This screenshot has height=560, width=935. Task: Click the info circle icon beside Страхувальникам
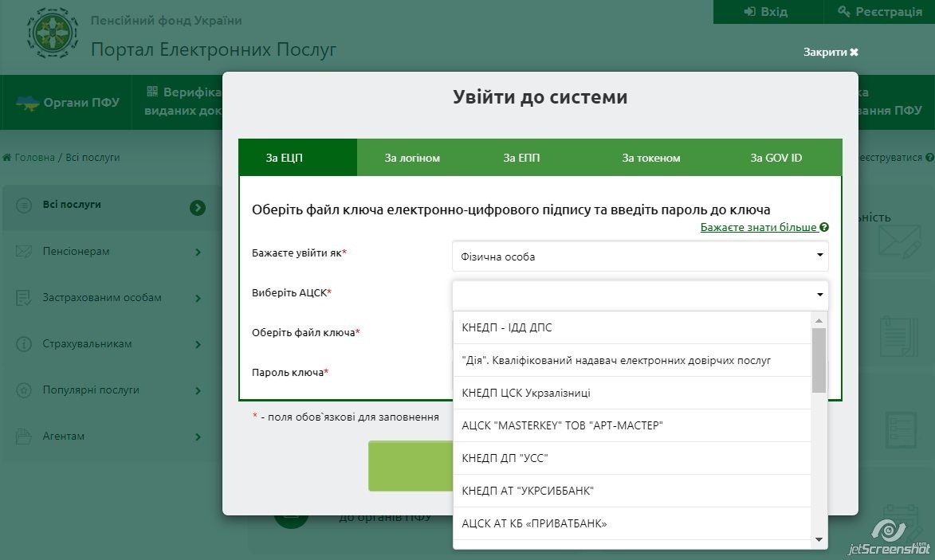(24, 344)
